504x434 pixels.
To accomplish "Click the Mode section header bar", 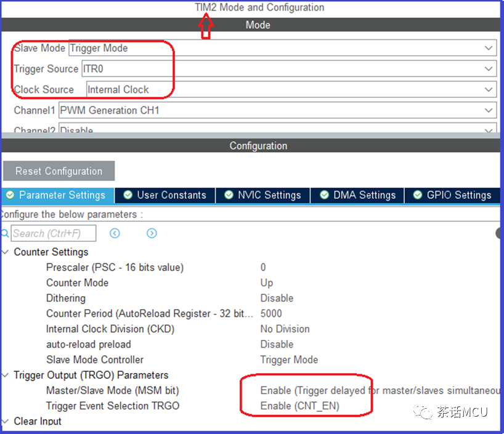I will pyautogui.click(x=251, y=25).
